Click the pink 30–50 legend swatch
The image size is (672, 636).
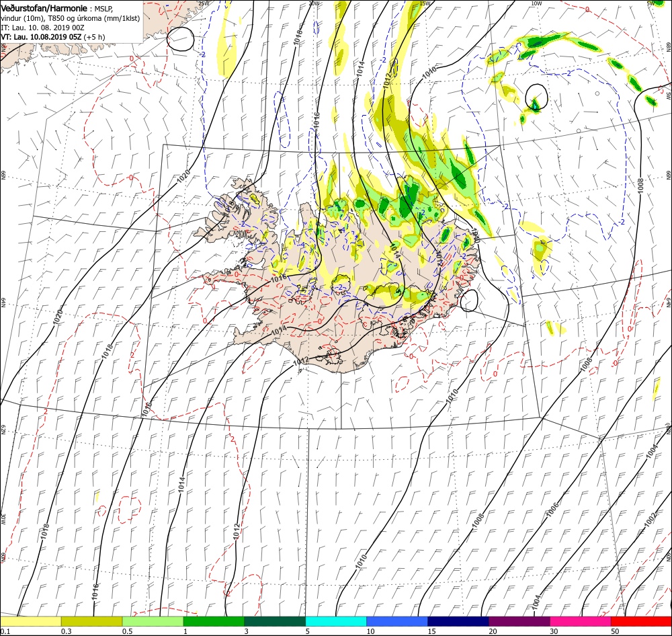(581, 621)
